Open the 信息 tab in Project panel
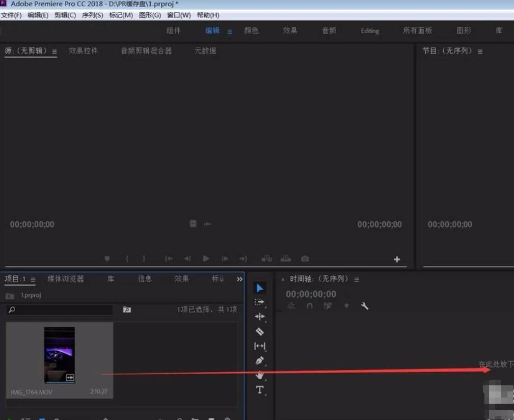514x420 pixels. click(x=145, y=279)
